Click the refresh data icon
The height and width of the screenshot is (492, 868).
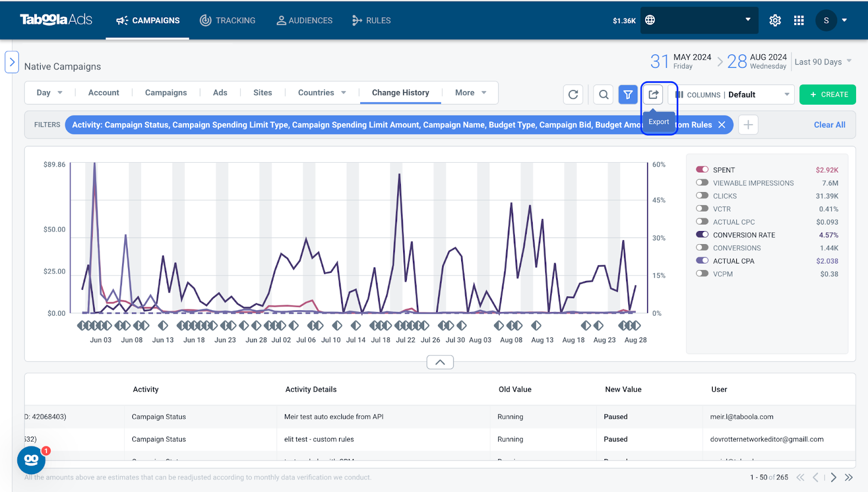573,94
